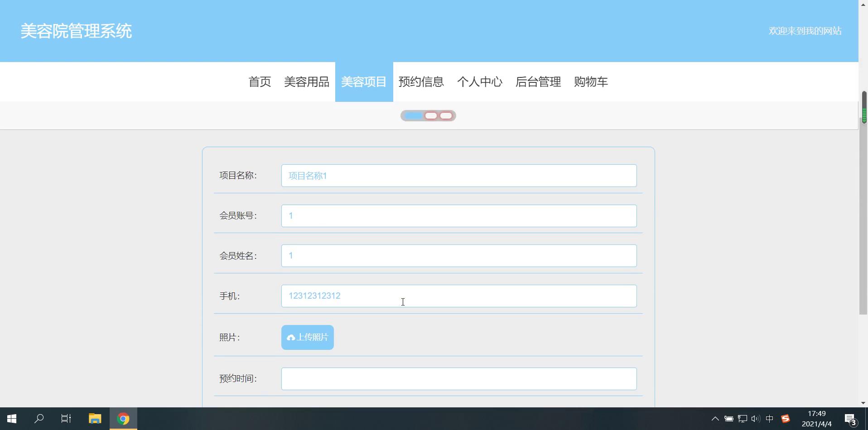Click the phone number input field

pyautogui.click(x=458, y=296)
